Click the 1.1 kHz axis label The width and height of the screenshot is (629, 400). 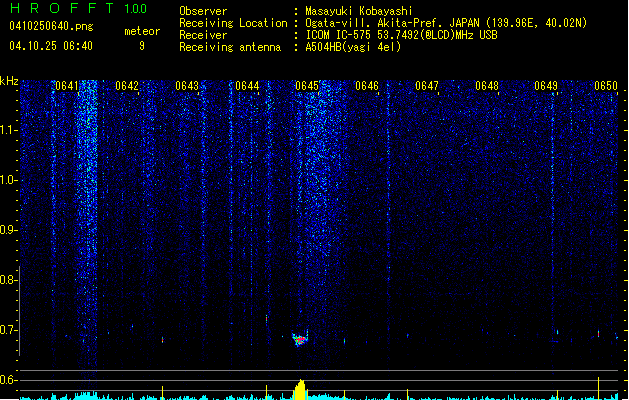8,130
